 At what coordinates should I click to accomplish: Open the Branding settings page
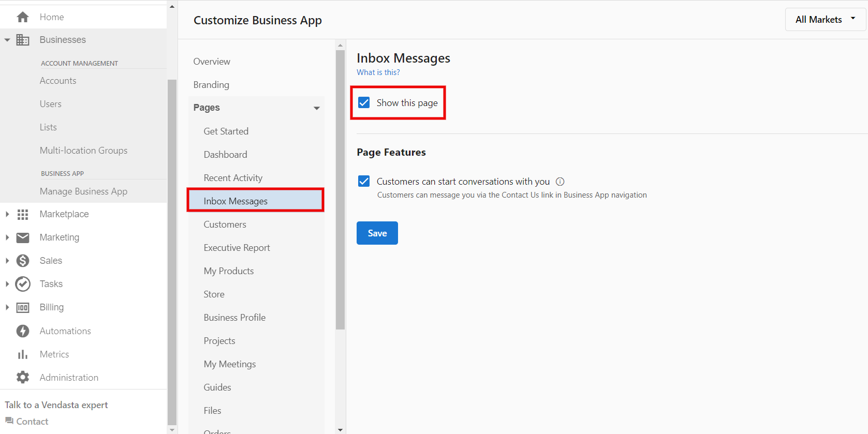click(x=211, y=85)
